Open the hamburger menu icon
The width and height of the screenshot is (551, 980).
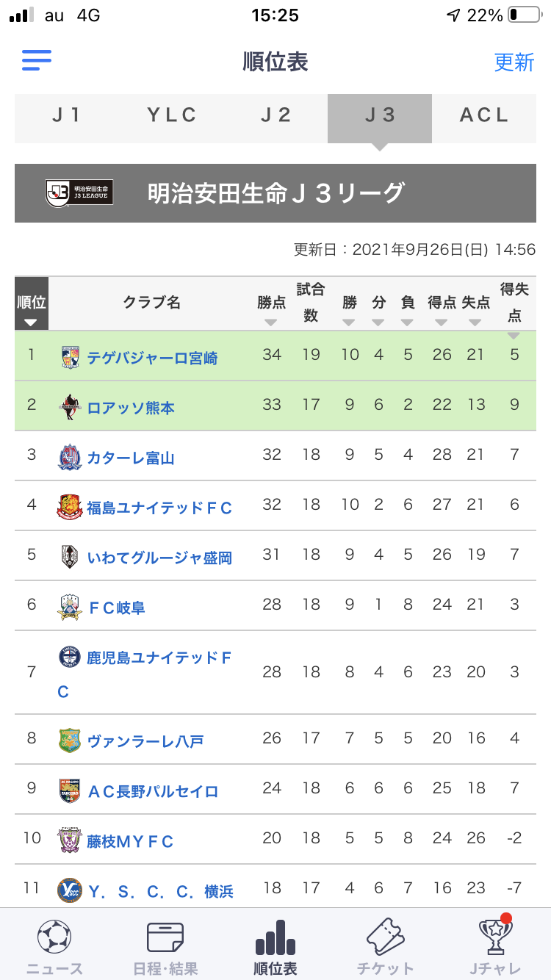click(x=37, y=60)
